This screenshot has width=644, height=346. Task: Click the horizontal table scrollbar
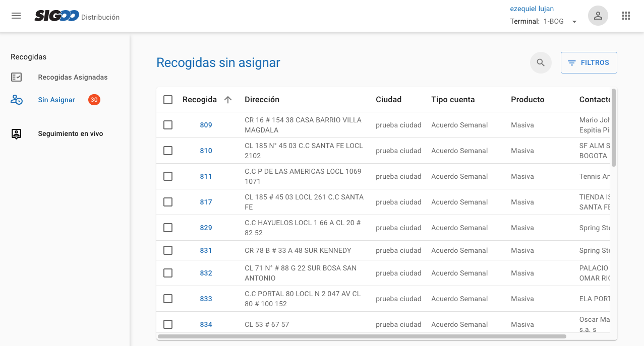coord(362,336)
